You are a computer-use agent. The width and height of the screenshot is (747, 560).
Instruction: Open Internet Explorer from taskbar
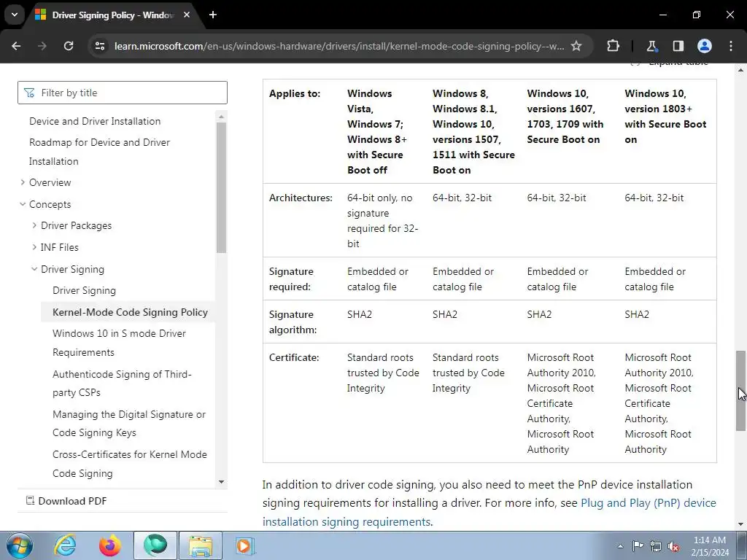pos(65,545)
